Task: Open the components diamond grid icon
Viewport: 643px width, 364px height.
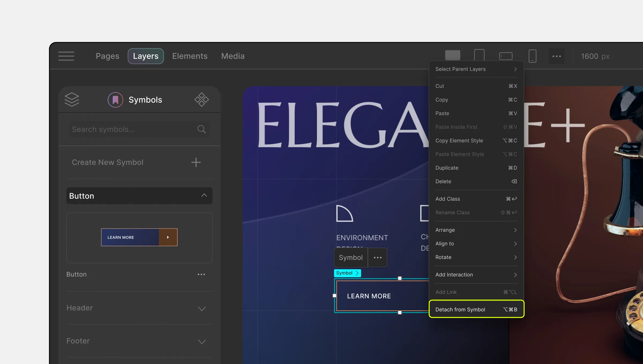Action: pos(201,100)
